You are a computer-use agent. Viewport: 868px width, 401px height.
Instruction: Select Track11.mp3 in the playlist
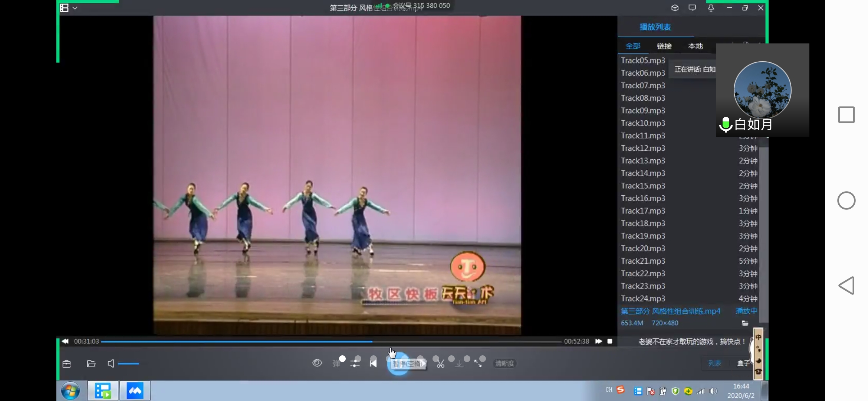643,136
